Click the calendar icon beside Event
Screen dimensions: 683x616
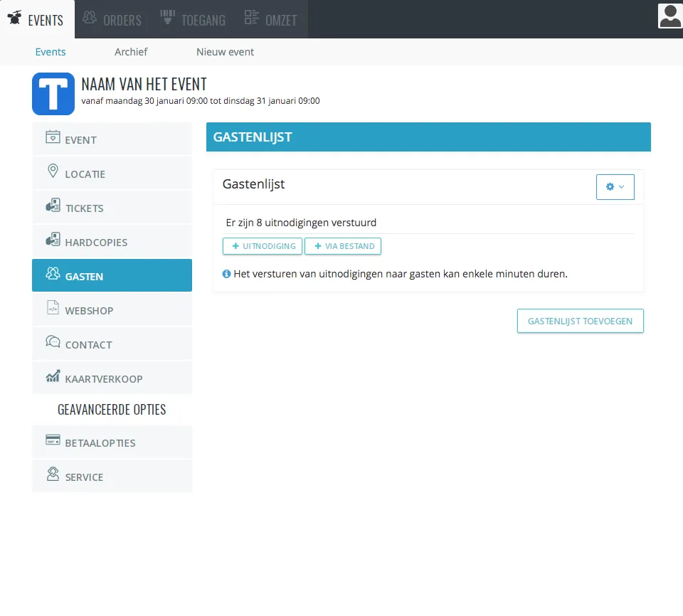pos(53,137)
